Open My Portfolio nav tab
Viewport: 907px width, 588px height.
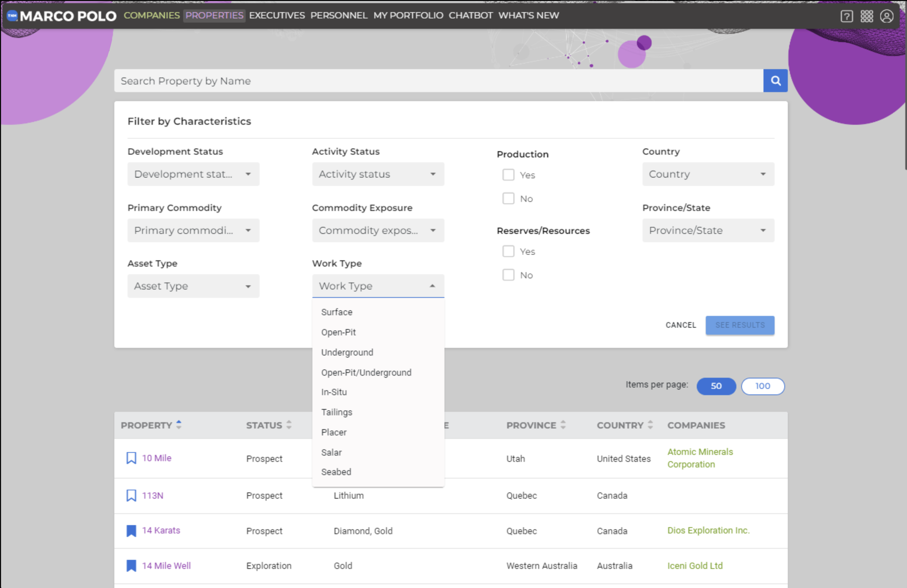coord(408,16)
